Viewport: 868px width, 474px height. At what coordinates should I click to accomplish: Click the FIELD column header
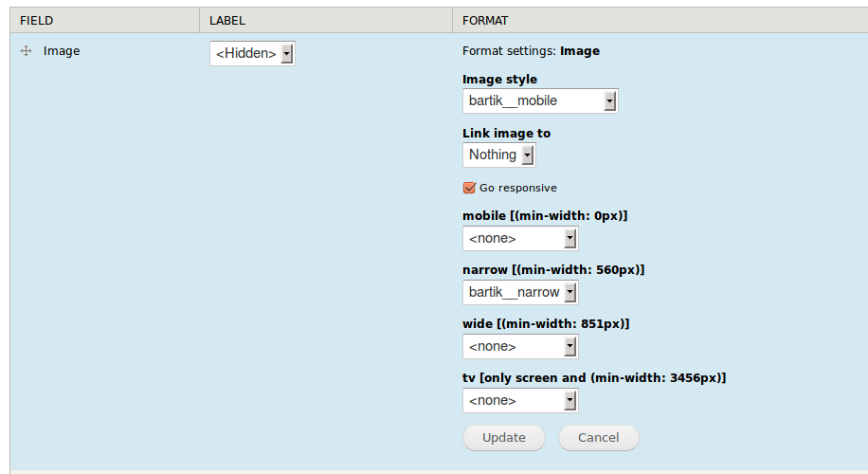click(x=37, y=20)
